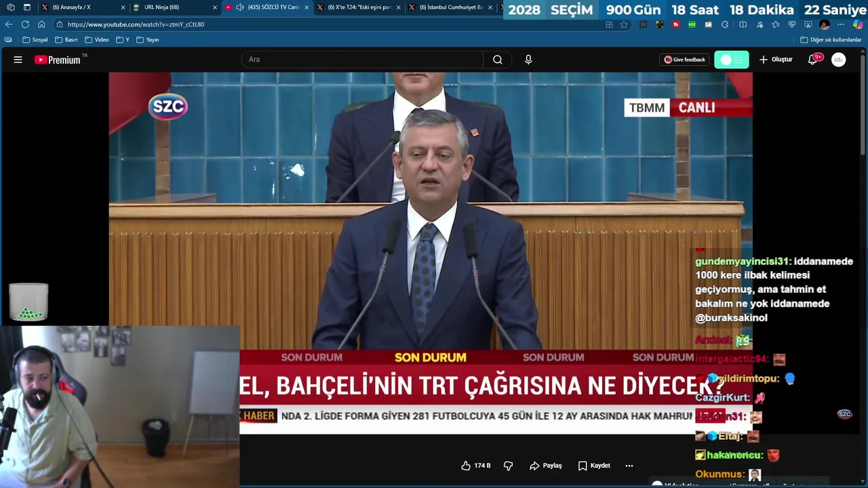The width and height of the screenshot is (868, 488).
Task: Open the Y bookmarks folder
Action: (123, 40)
